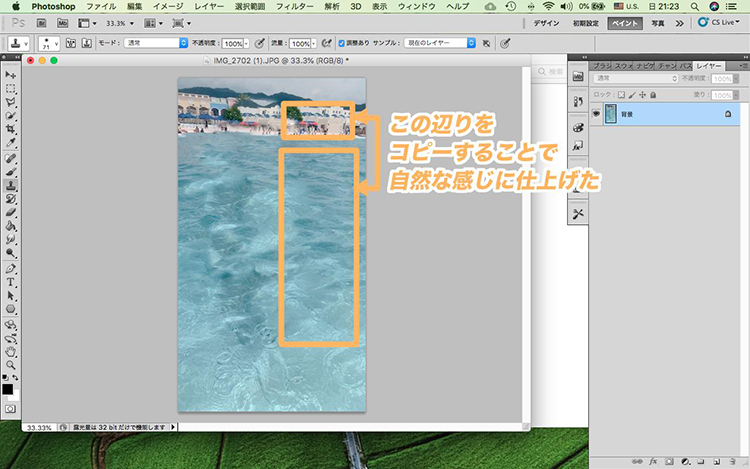750x469 pixels.
Task: Toggle Quick Mask mode
Action: point(11,409)
